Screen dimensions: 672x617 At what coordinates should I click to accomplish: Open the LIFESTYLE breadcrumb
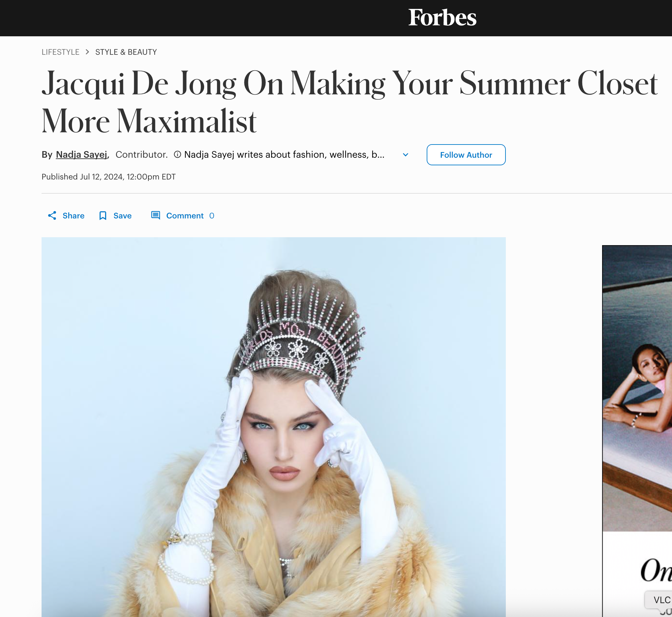point(60,52)
